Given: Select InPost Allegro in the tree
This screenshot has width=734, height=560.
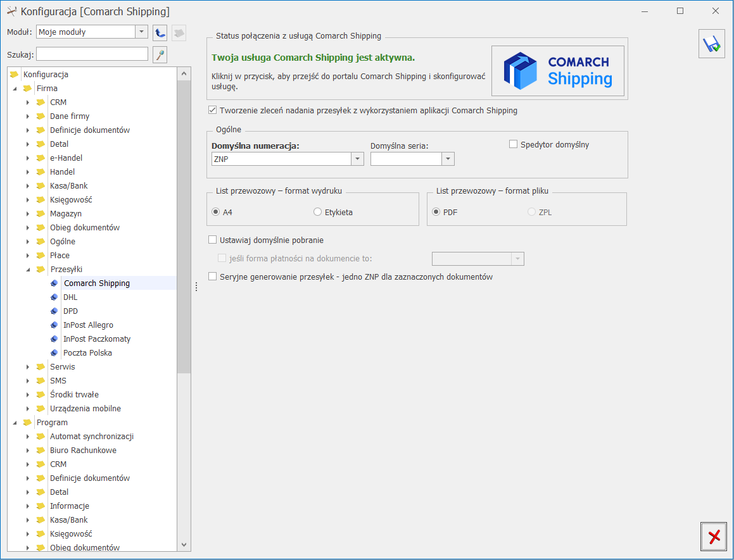Looking at the screenshot, I should pos(88,325).
